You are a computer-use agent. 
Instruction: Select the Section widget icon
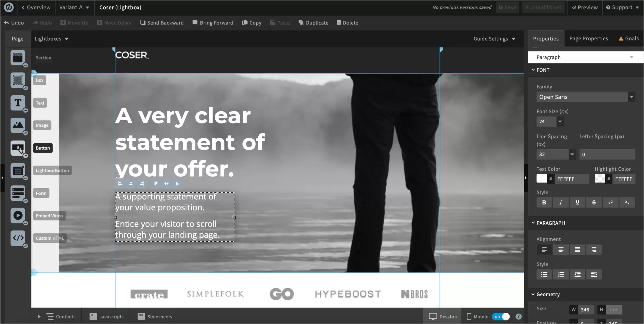18,58
